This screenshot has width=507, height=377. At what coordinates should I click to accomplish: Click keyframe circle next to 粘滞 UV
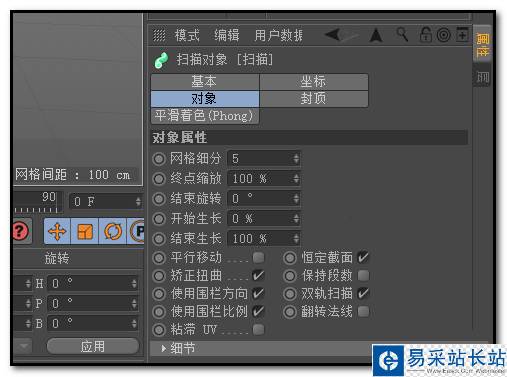click(159, 330)
